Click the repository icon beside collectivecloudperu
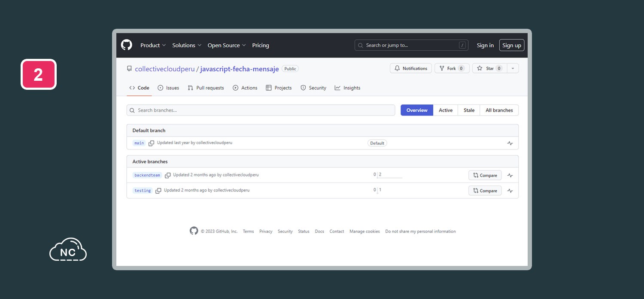The height and width of the screenshot is (299, 644). [x=129, y=69]
